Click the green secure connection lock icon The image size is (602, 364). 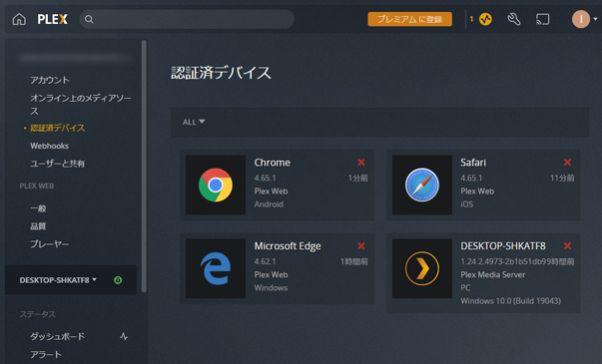coord(118,280)
